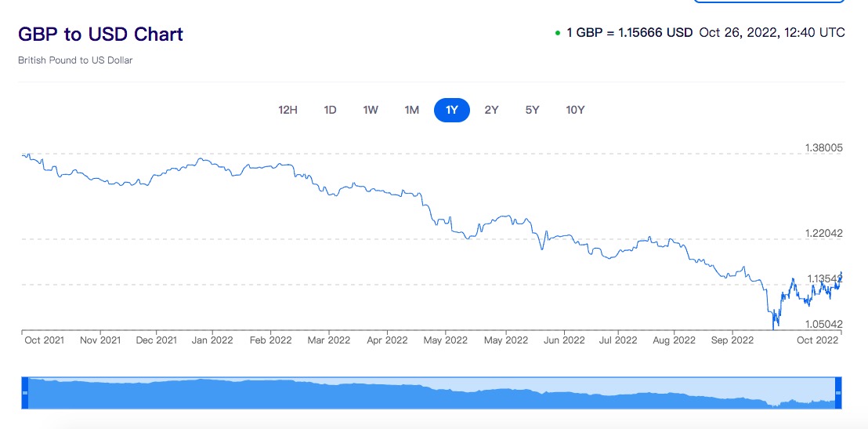Click the middle of the navigator overview chart
This screenshot has width=868, height=429.
pos(431,392)
